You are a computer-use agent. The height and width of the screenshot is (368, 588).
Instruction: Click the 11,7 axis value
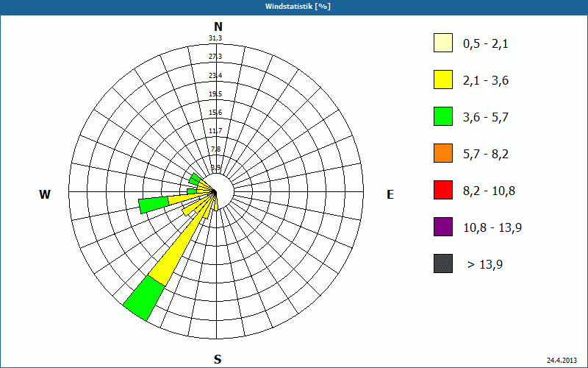tap(215, 131)
